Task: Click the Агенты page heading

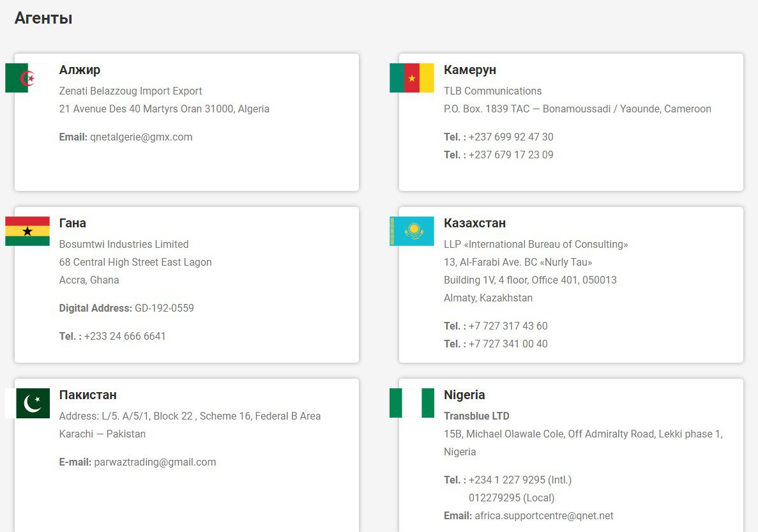Action: 43,19
